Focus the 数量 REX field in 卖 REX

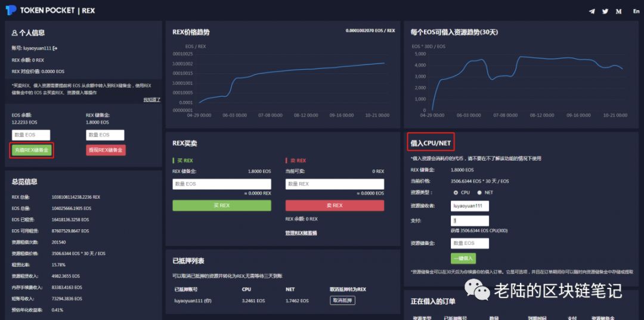tap(335, 184)
